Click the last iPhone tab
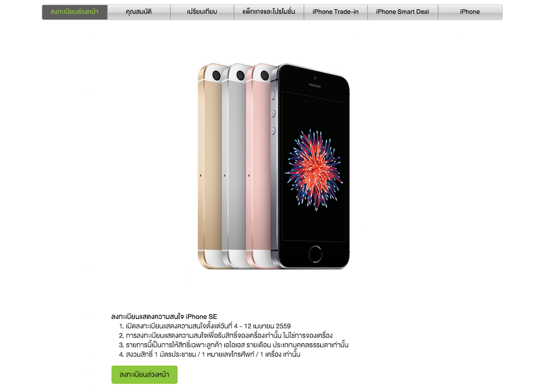This screenshot has height=392, width=555. point(470,12)
